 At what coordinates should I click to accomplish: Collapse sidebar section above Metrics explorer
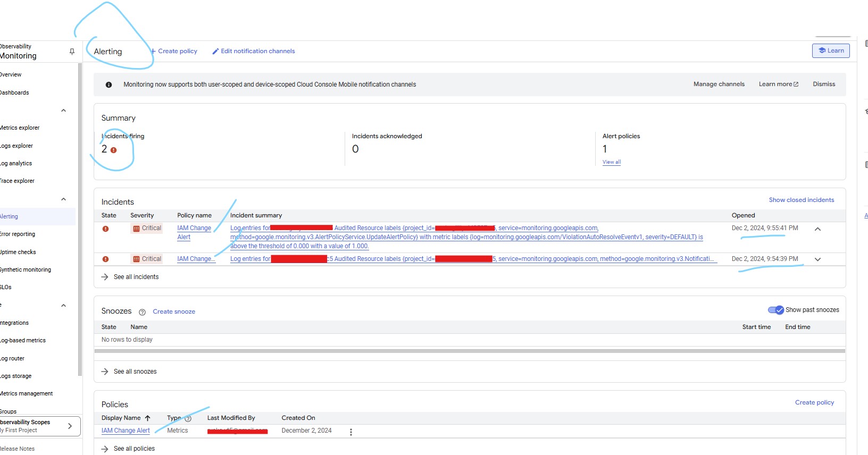(x=63, y=111)
